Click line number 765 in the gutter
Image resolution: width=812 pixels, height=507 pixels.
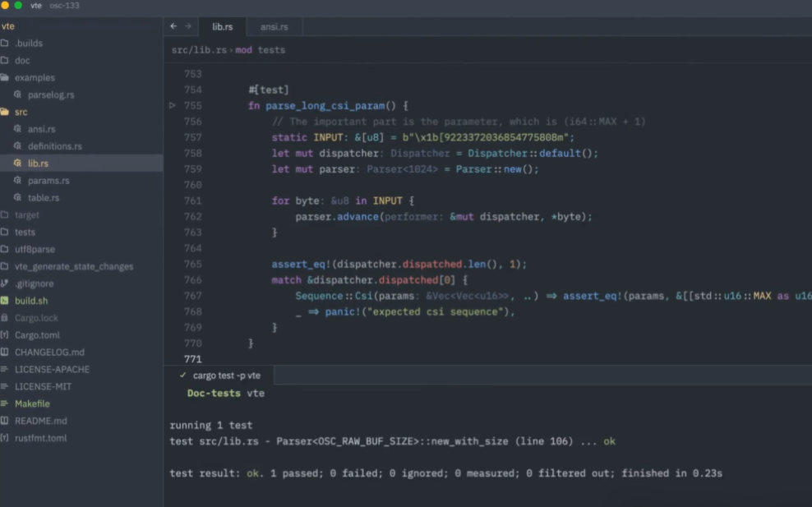tap(192, 264)
